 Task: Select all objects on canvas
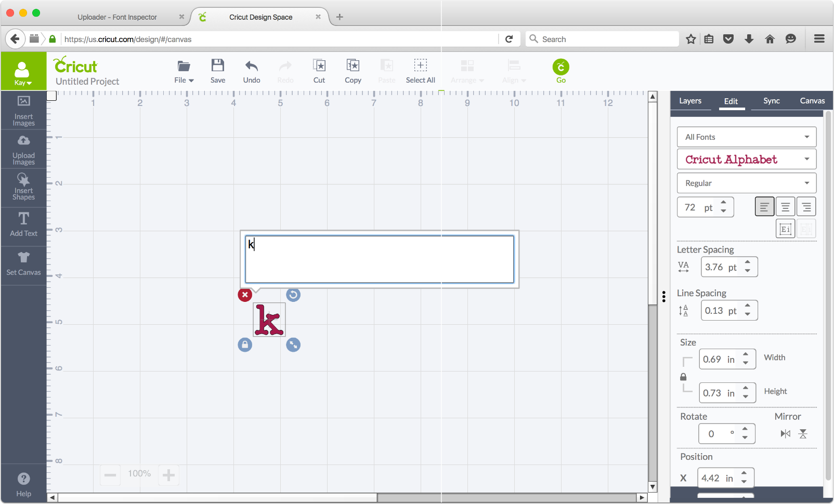[421, 71]
